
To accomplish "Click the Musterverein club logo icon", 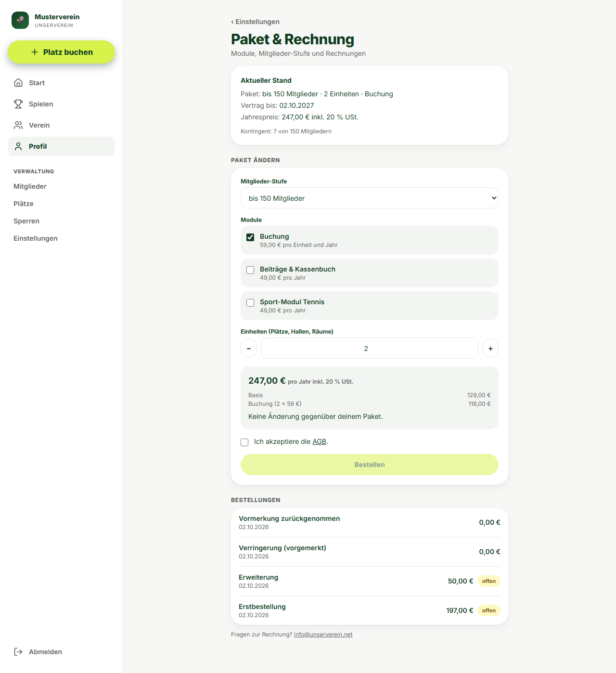I will 20,20.
